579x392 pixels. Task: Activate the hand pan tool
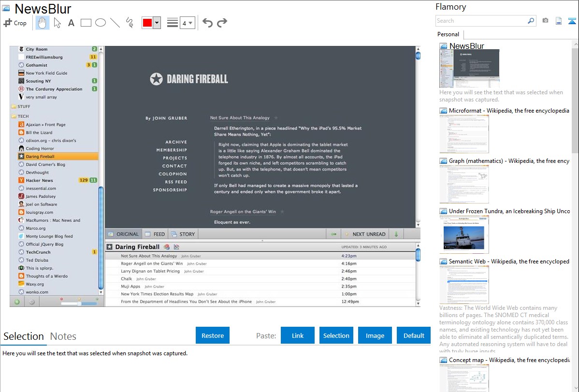pos(43,23)
